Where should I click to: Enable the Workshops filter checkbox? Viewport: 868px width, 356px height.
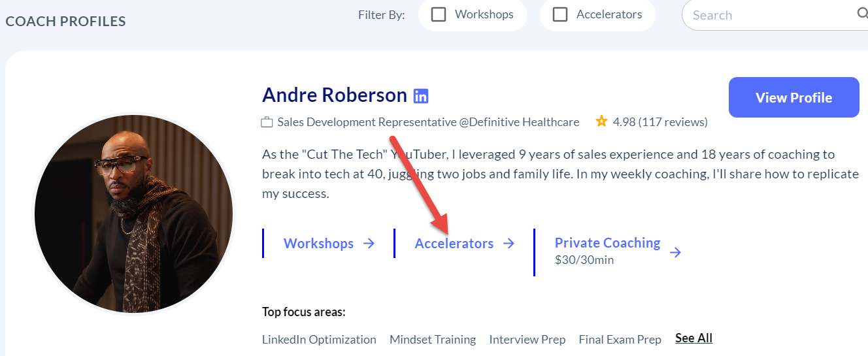coord(439,14)
